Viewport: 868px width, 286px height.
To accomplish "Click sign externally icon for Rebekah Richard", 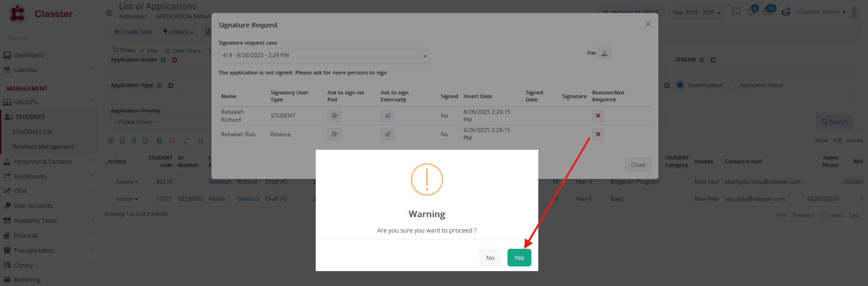I will tap(387, 116).
